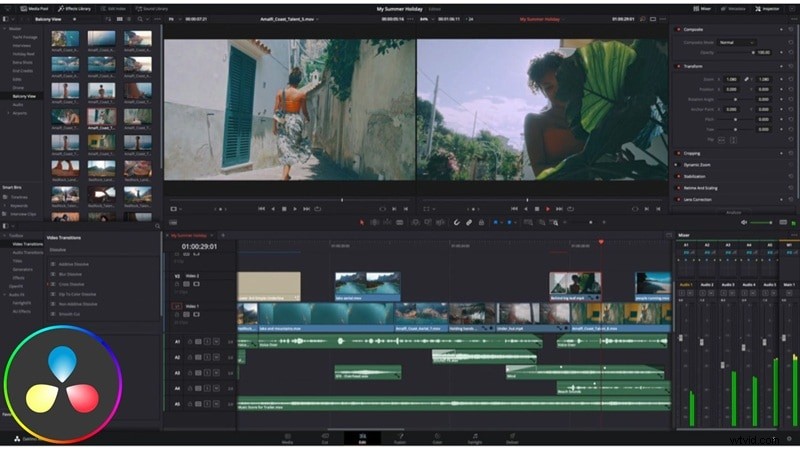Play the source viewer clip
This screenshot has width=800, height=450.
pos(295,209)
